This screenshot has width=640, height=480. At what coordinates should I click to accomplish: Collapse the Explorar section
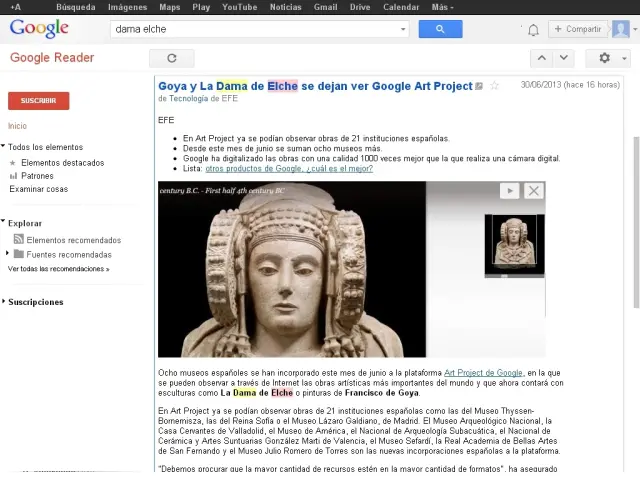(4, 223)
